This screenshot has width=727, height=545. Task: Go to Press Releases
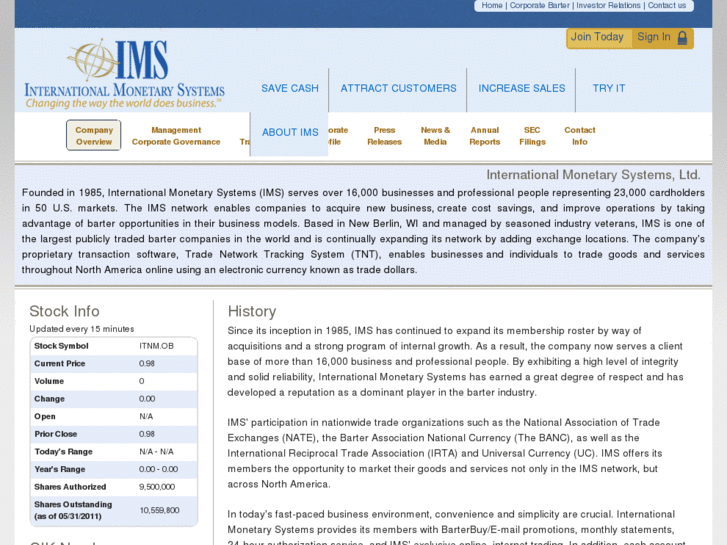point(384,136)
